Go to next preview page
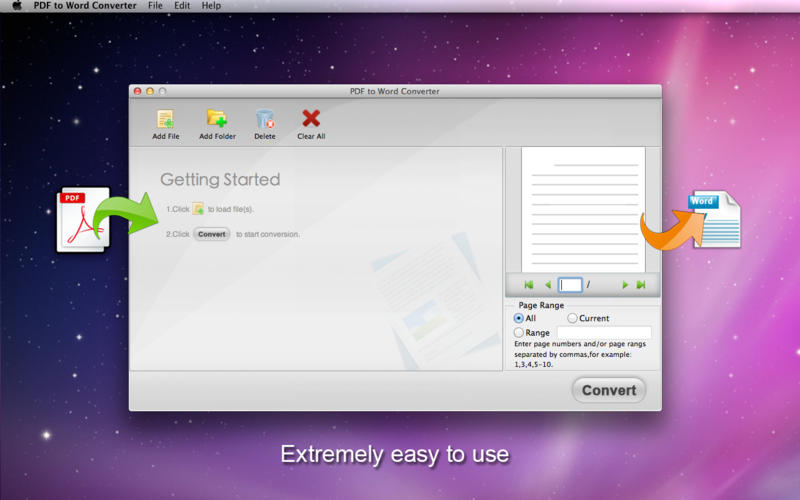 [624, 285]
